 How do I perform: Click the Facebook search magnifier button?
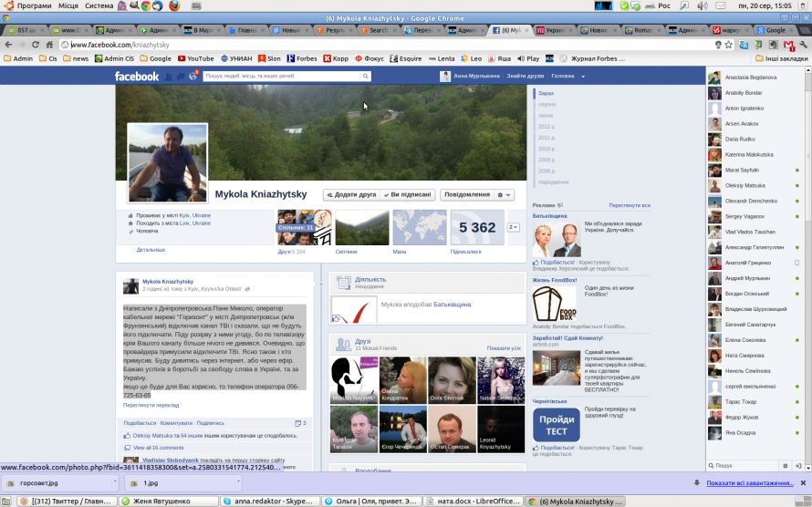tap(366, 76)
